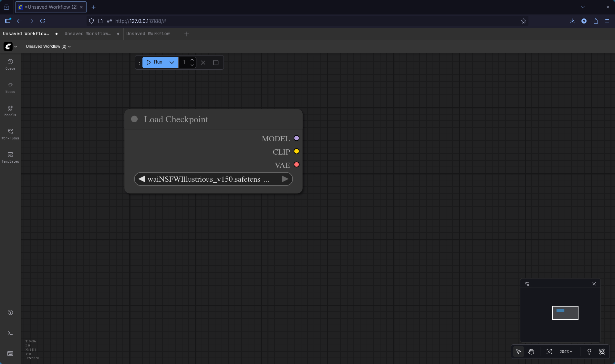This screenshot has height=364, width=615.
Task: Collapse the Load Checkpoint node
Action: (x=134, y=119)
